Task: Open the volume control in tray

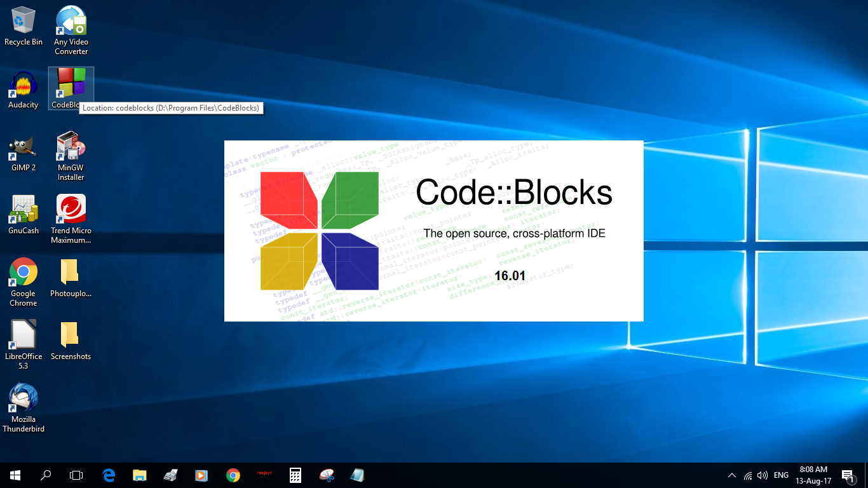Action: pyautogui.click(x=763, y=475)
